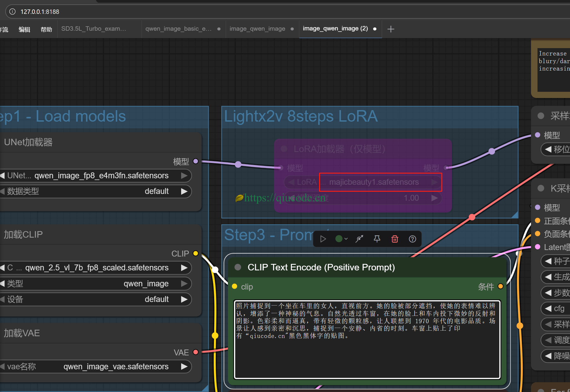Open the 编辑 menu
This screenshot has width=570, height=392.
coord(25,29)
